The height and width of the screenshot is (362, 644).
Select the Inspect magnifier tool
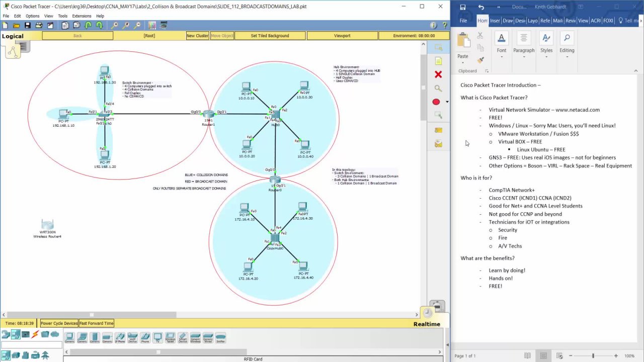click(438, 88)
